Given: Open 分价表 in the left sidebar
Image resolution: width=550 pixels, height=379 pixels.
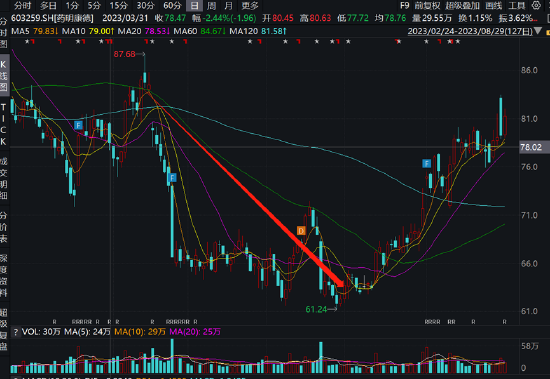Looking at the screenshot, I should (4, 227).
